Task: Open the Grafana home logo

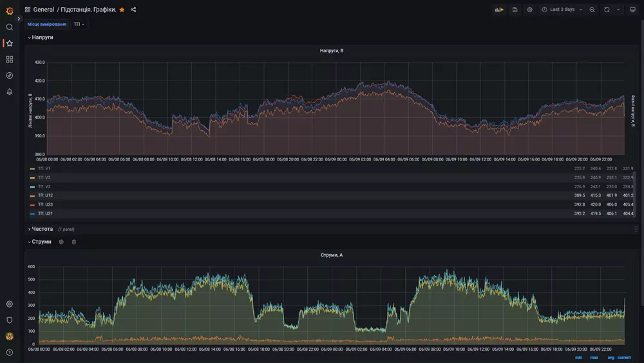Action: point(10,11)
